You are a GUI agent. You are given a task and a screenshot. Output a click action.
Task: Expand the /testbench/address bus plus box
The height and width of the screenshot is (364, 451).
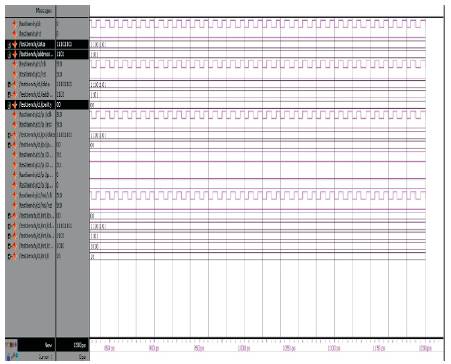point(10,54)
